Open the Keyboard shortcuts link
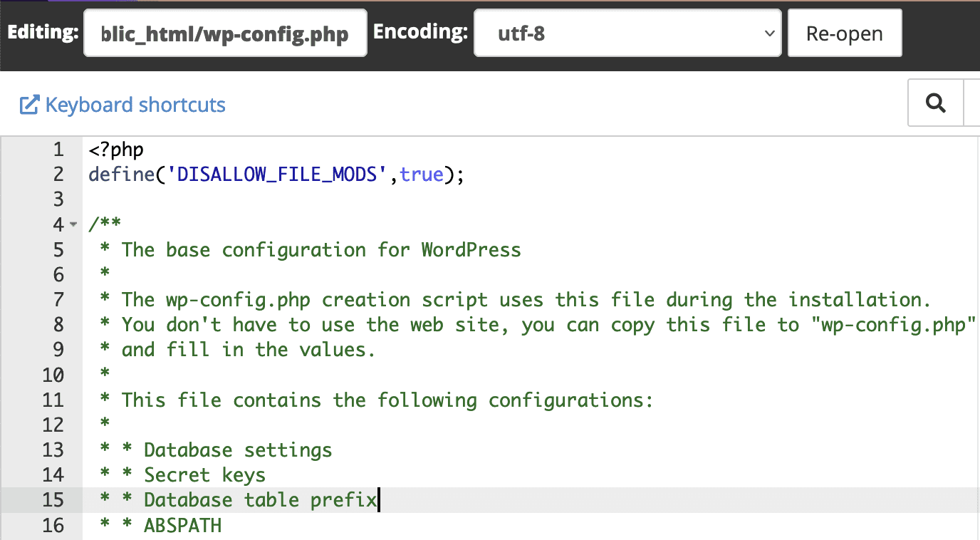Image resolution: width=980 pixels, height=540 pixels. [x=135, y=105]
